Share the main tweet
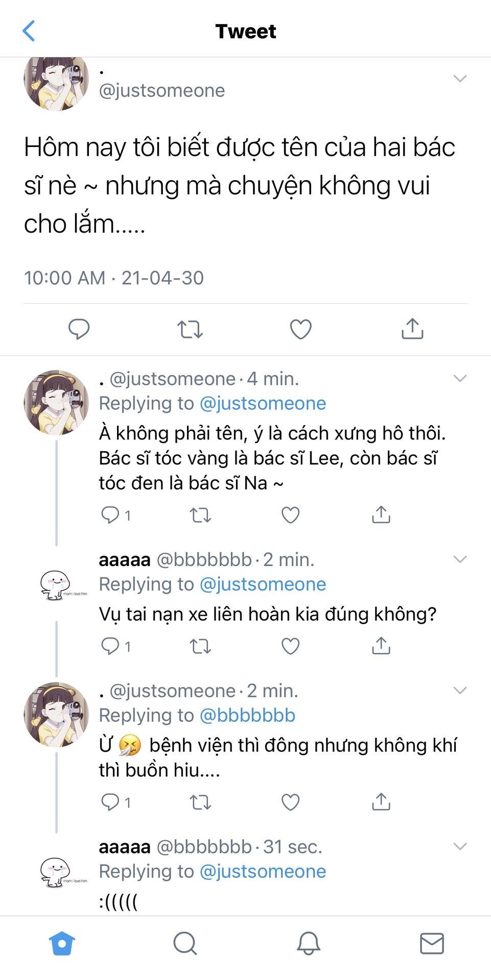The image size is (491, 980). [412, 329]
